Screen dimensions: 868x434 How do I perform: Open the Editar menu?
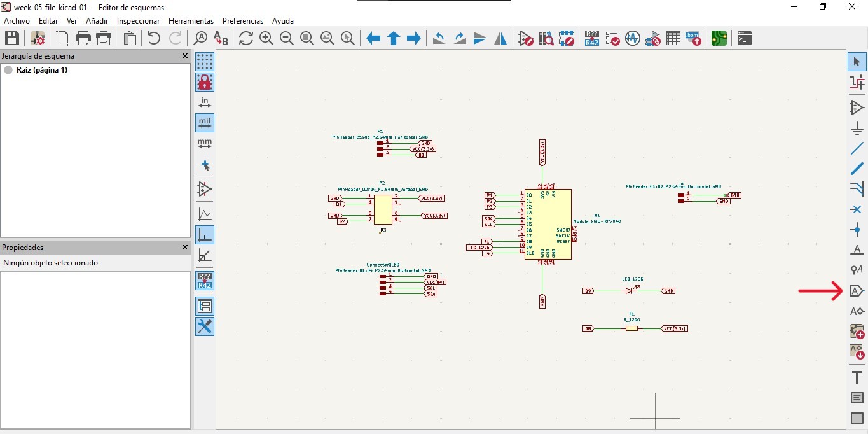(x=48, y=21)
